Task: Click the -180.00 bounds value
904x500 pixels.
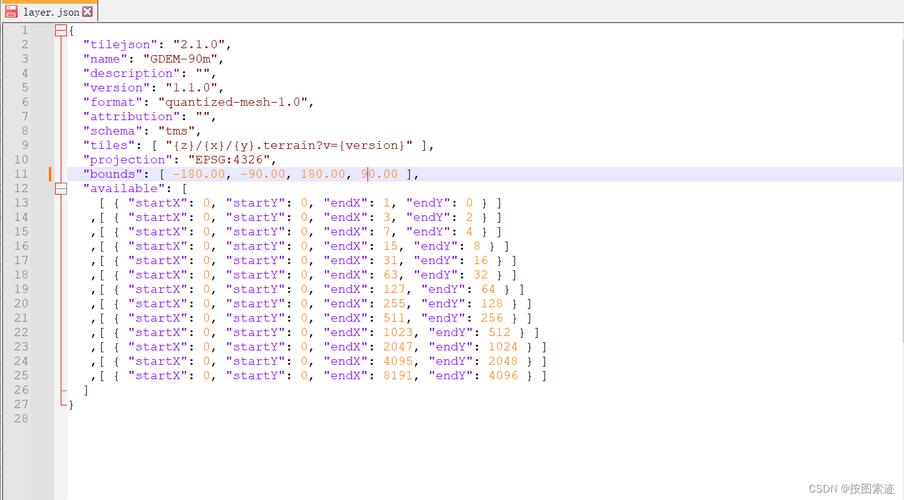Action: pos(199,174)
